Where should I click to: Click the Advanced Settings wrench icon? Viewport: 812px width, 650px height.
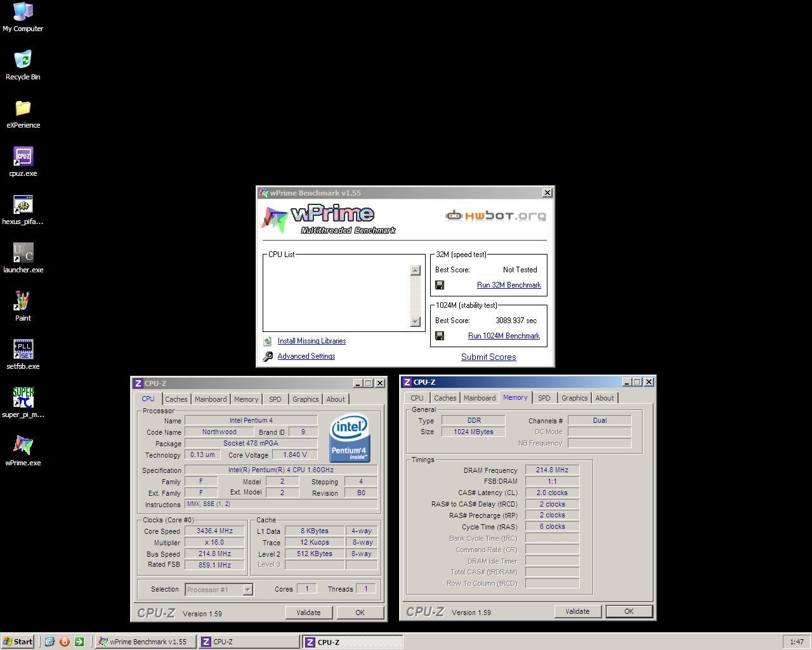[x=268, y=357]
